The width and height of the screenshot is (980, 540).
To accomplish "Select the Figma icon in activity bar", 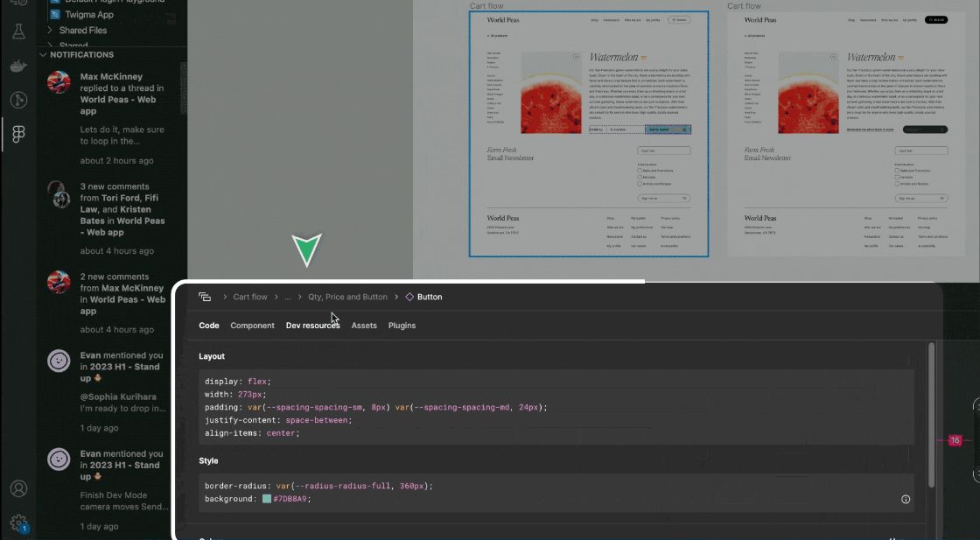I will (18, 134).
